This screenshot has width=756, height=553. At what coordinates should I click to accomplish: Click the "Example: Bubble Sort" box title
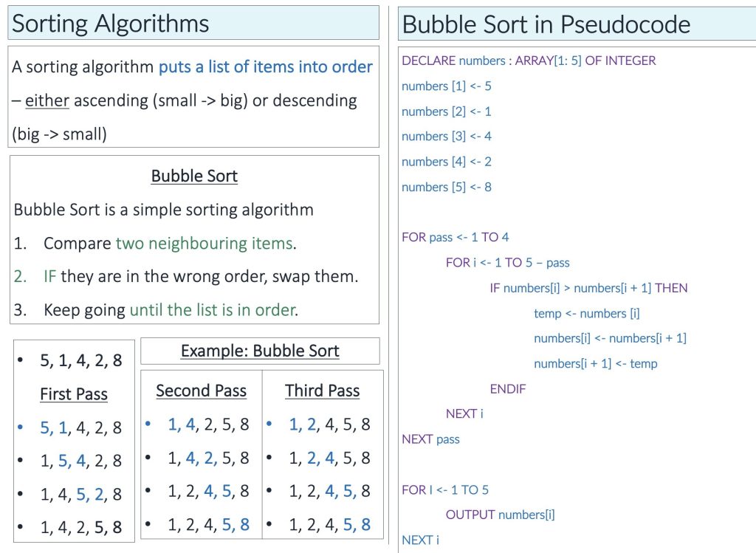260,351
